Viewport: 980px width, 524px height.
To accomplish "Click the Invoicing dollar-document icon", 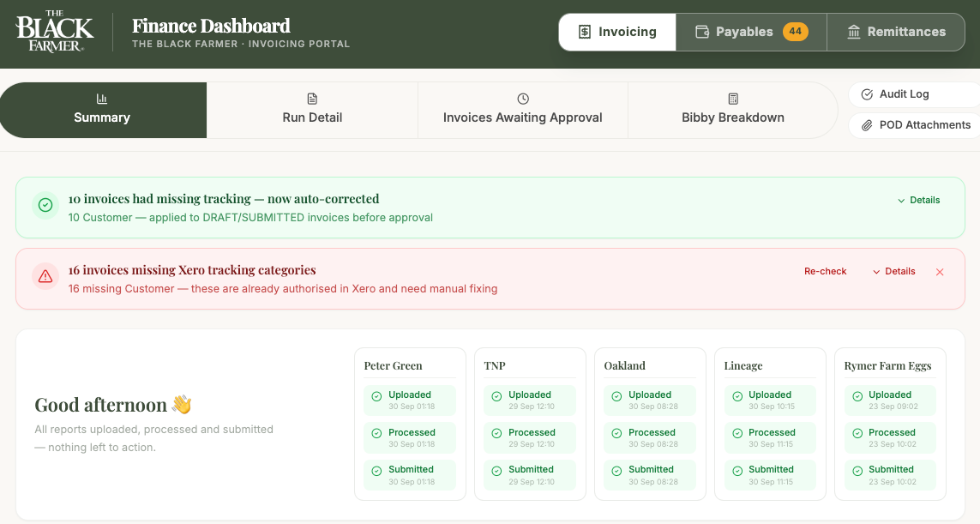I will 585,32.
